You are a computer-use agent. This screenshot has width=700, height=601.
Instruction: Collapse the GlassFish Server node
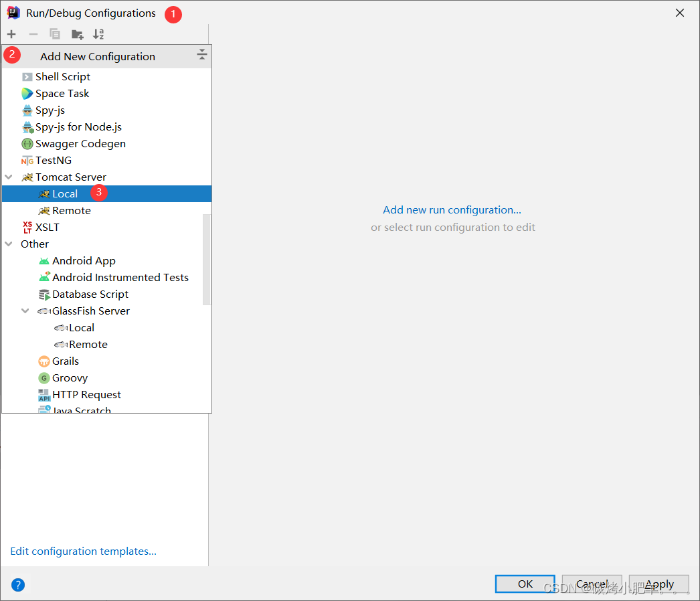[x=25, y=311]
